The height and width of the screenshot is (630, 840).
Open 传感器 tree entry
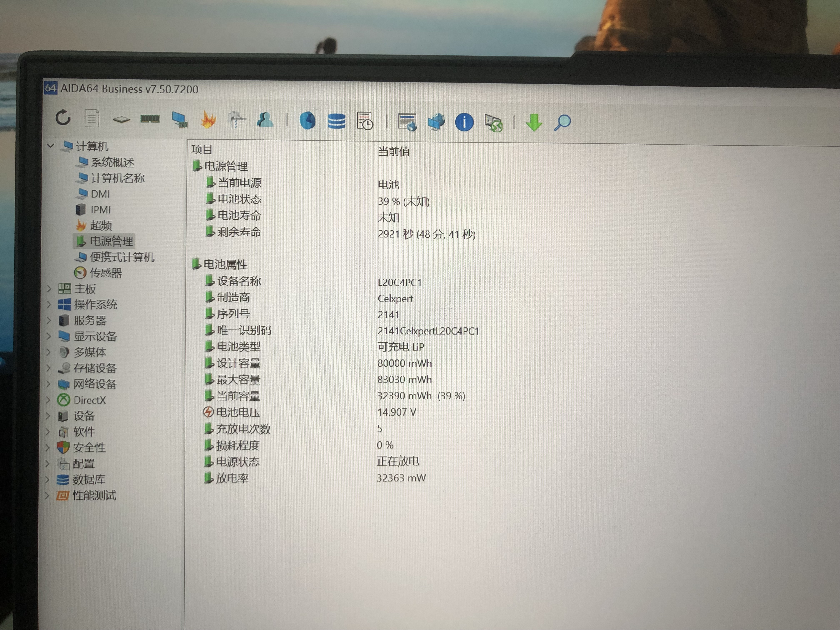click(x=98, y=273)
